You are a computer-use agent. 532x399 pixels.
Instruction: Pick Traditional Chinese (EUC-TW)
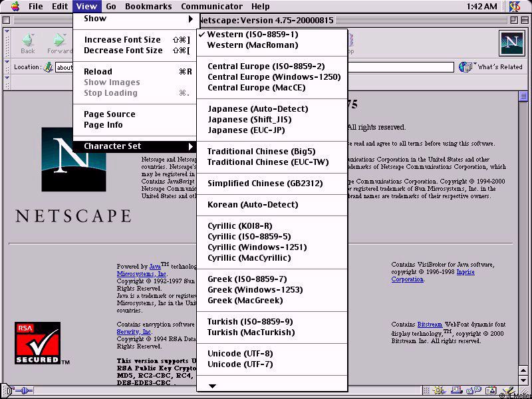coord(272,162)
